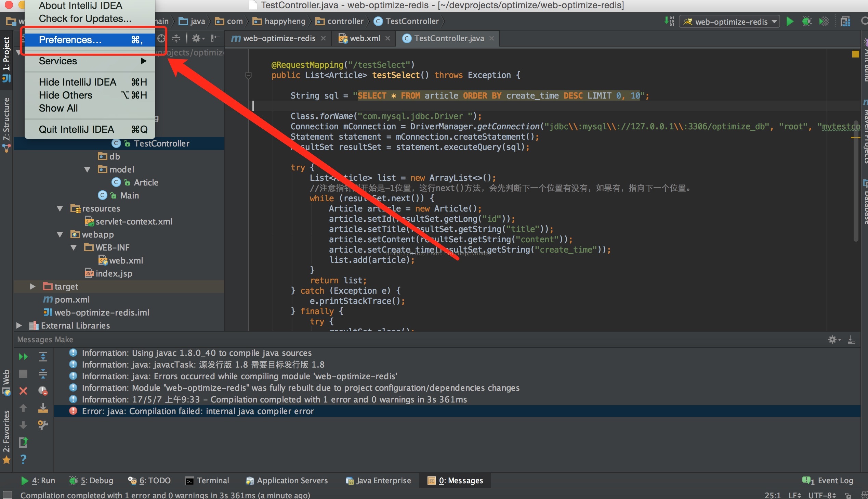Viewport: 868px width, 499px height.
Task: Open the run configuration dropdown
Action: [729, 22]
